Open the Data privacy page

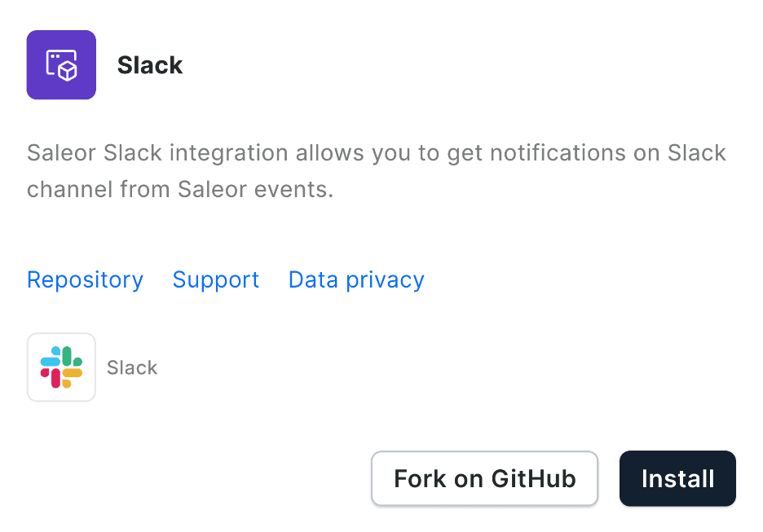tap(355, 279)
